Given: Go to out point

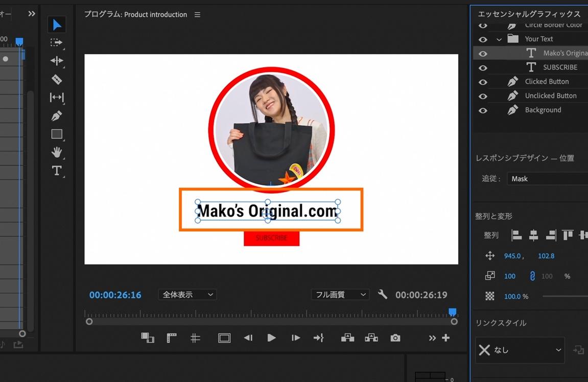Looking at the screenshot, I should [x=318, y=338].
